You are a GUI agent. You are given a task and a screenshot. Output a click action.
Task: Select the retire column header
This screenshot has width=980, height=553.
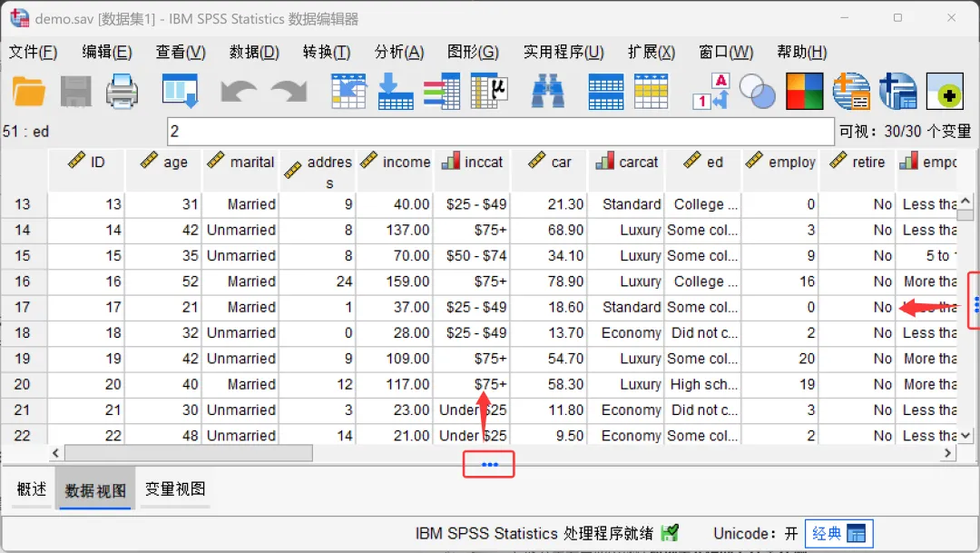pyautogui.click(x=857, y=170)
